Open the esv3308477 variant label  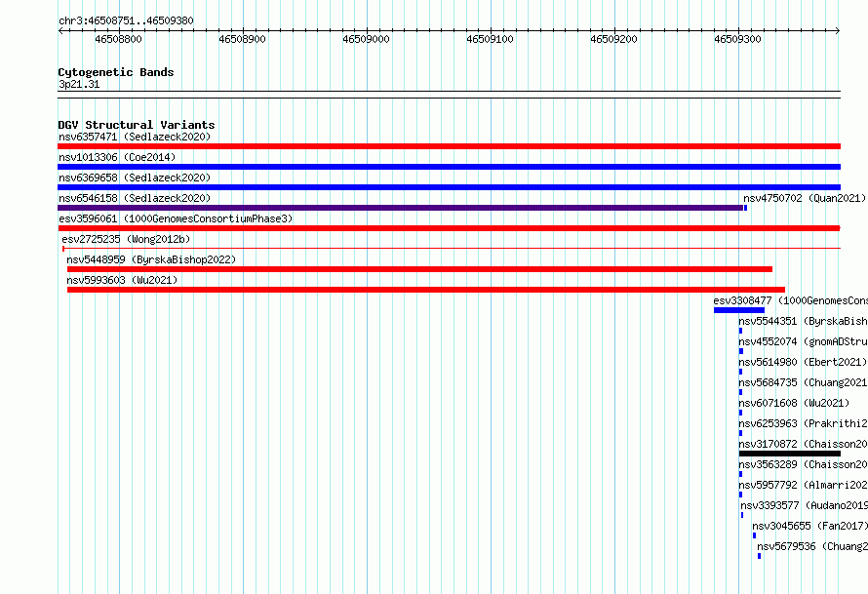pos(791,300)
